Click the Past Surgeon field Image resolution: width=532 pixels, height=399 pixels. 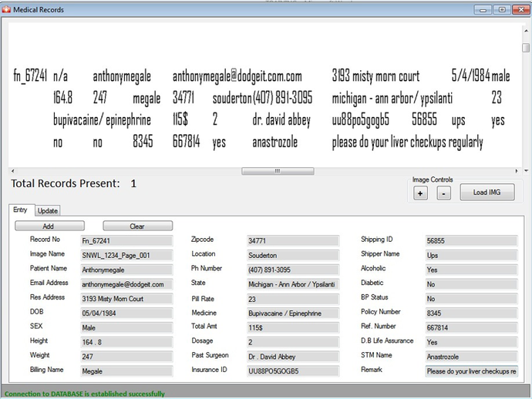tap(293, 357)
